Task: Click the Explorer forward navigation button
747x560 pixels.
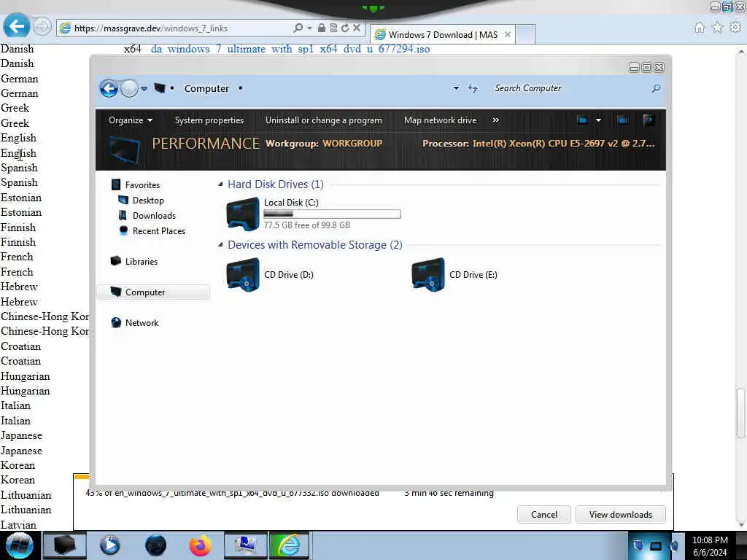Action: (x=128, y=88)
